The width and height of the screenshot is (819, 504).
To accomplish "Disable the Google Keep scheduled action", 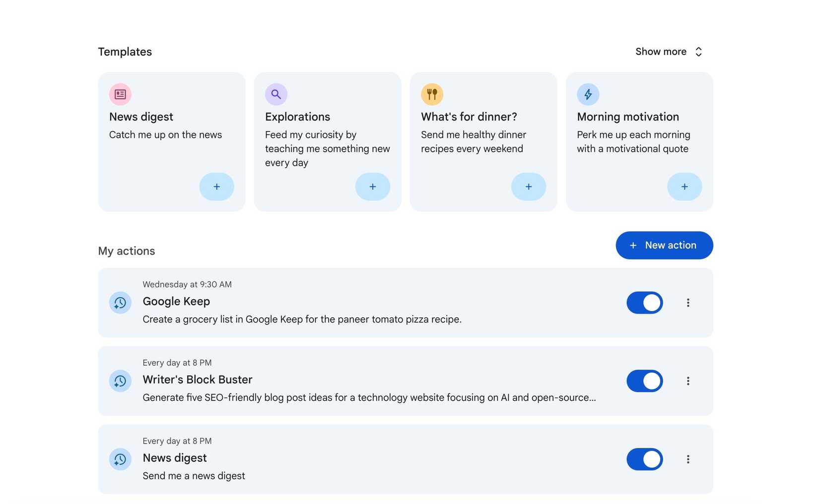I will click(644, 303).
